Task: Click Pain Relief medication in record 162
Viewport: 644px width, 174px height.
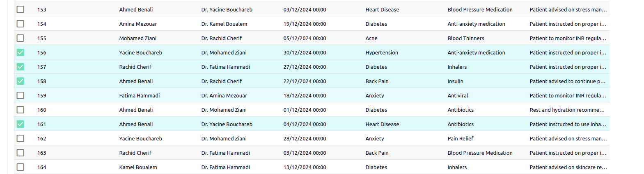Action: (x=461, y=138)
